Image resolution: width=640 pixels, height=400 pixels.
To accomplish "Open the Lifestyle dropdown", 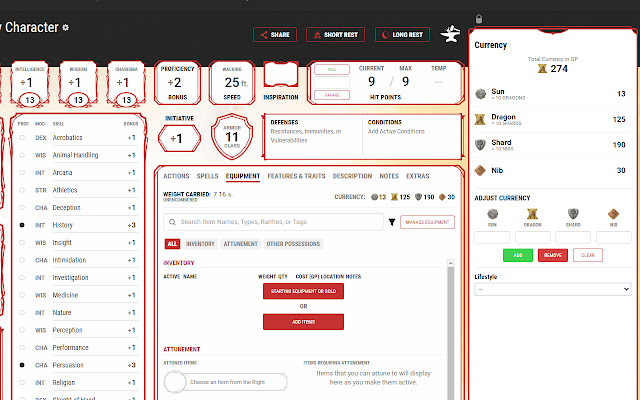I will point(553,289).
